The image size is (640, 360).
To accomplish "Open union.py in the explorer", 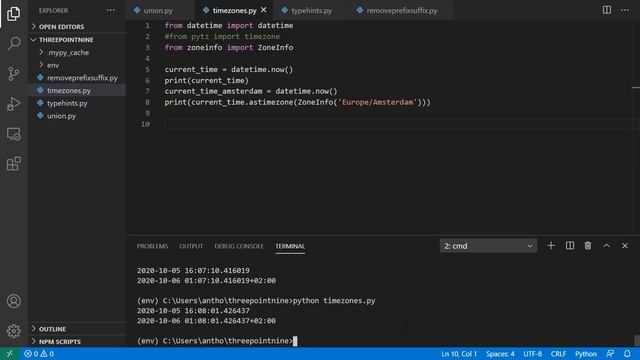I will pyautogui.click(x=77, y=116).
